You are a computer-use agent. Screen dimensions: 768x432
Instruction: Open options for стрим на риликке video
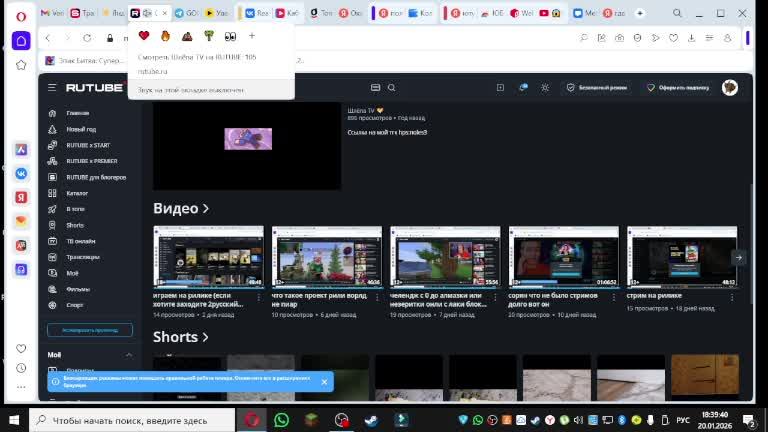point(732,297)
